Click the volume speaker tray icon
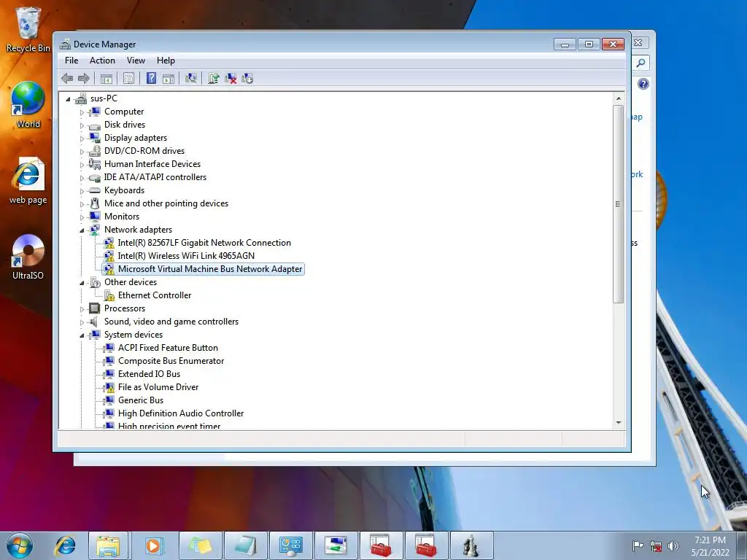 tap(673, 546)
